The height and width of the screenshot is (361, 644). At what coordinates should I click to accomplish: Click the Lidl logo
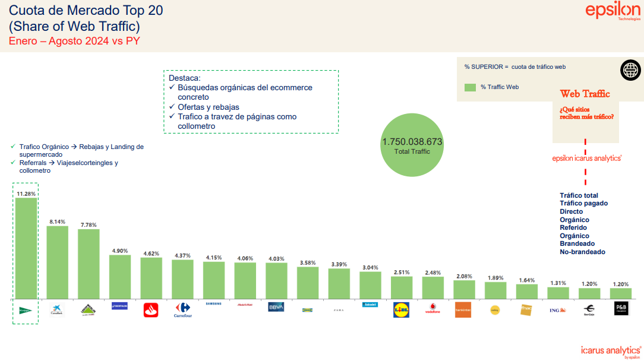coord(401,310)
